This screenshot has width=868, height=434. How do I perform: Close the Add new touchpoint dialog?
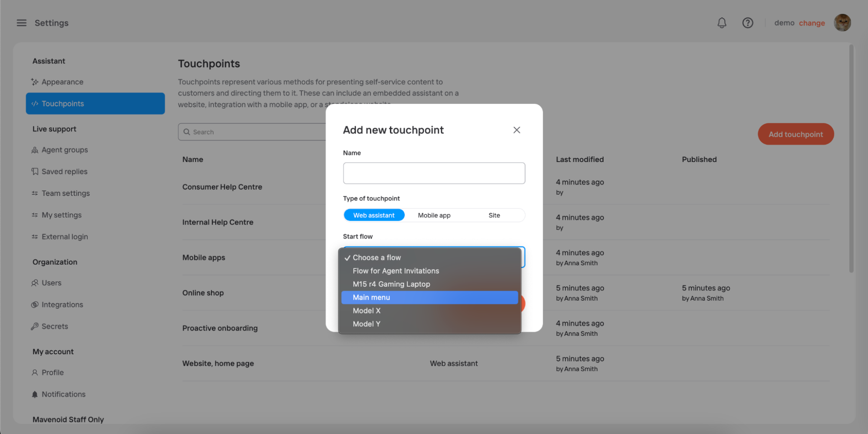pos(516,130)
